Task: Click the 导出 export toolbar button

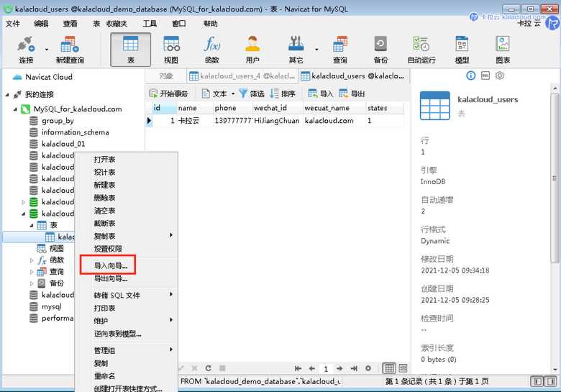Action: click(352, 94)
